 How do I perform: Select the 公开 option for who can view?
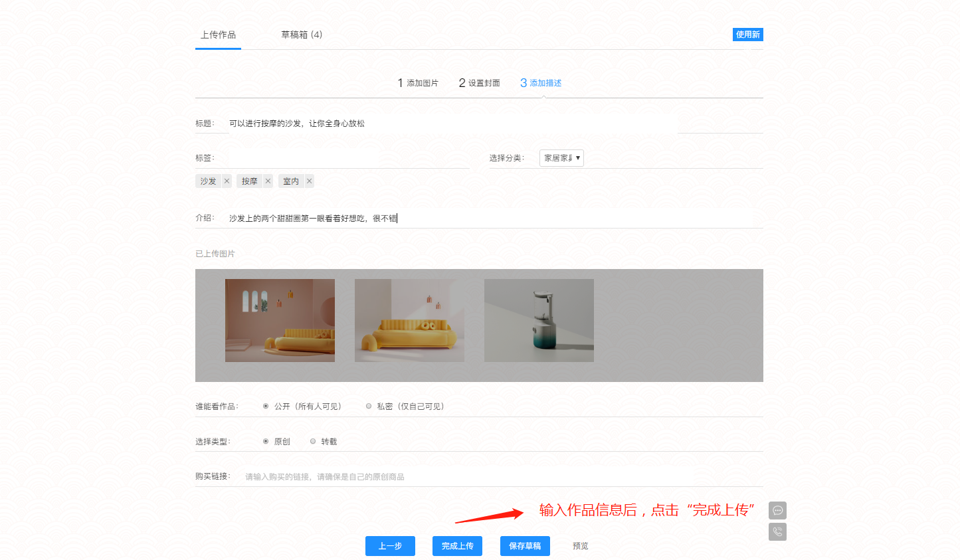pyautogui.click(x=265, y=405)
